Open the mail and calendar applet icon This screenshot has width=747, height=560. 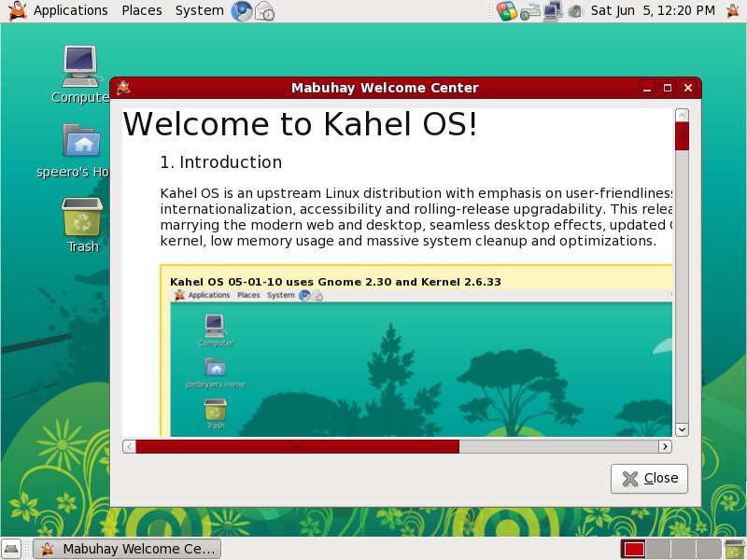click(263, 10)
